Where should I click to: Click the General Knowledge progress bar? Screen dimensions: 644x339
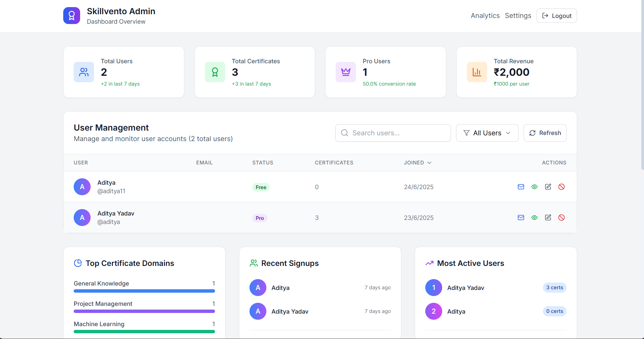(x=144, y=291)
